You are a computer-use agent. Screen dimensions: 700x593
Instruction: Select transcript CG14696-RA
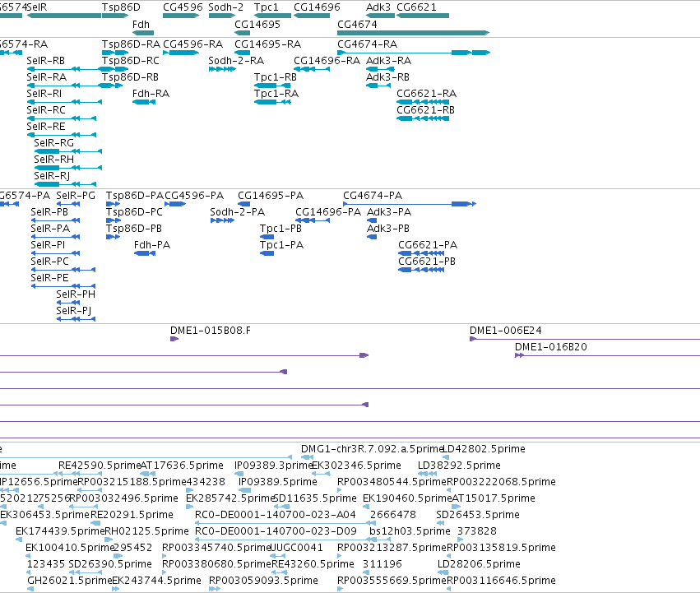pos(312,69)
